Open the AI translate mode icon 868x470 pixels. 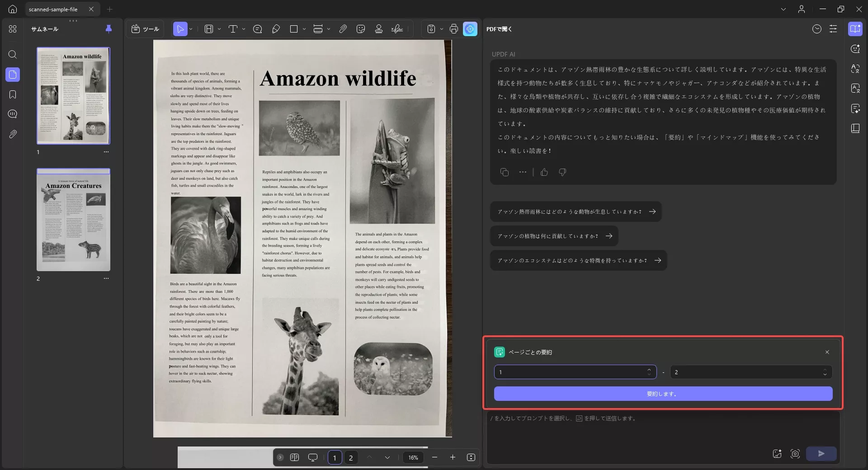855,69
